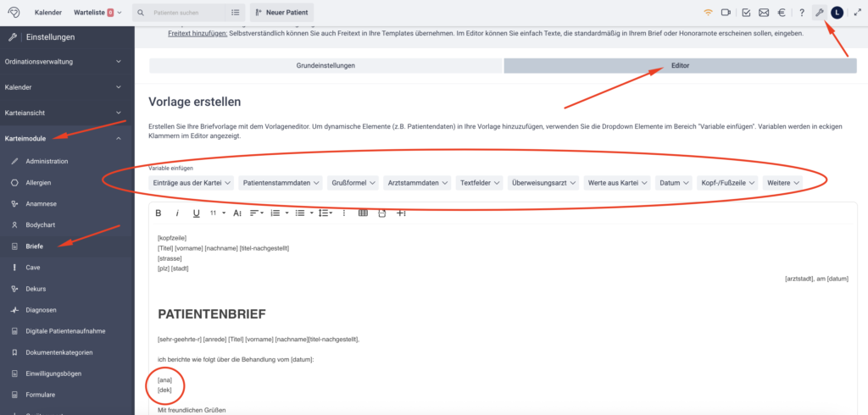
Task: Open Arztstammdaten variable dropdown
Action: click(x=417, y=183)
